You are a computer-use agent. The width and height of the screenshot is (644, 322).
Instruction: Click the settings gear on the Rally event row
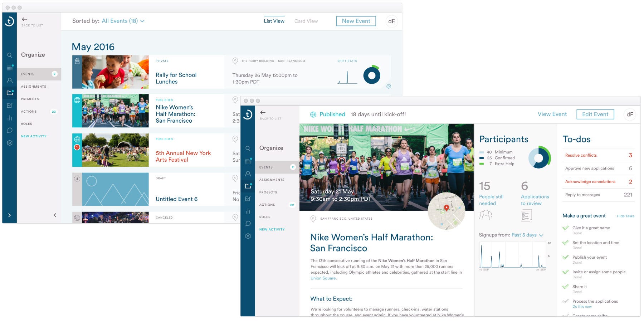coord(389,86)
